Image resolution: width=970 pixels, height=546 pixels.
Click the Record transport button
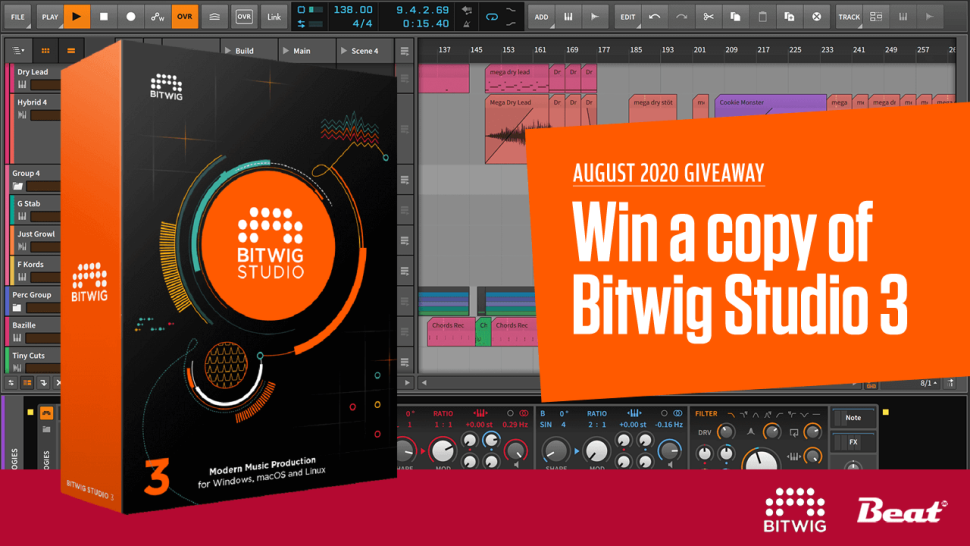click(131, 17)
